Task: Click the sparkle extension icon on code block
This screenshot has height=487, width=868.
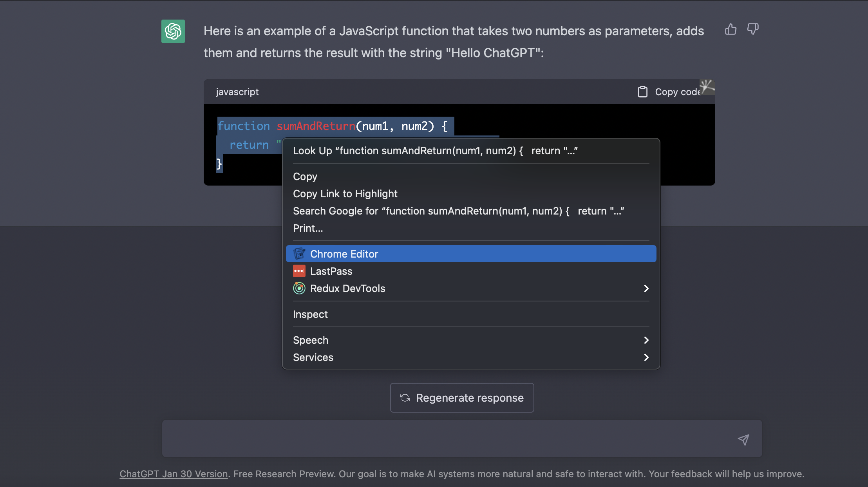Action: pyautogui.click(x=707, y=87)
